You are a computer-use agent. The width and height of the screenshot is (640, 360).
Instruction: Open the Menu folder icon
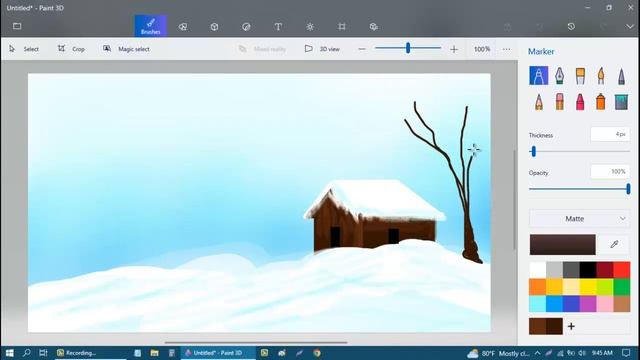(x=17, y=26)
